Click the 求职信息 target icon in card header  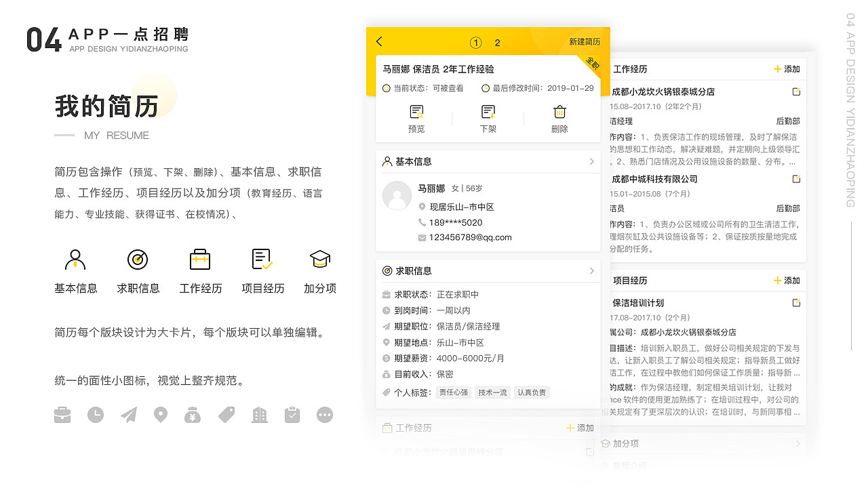(x=387, y=270)
